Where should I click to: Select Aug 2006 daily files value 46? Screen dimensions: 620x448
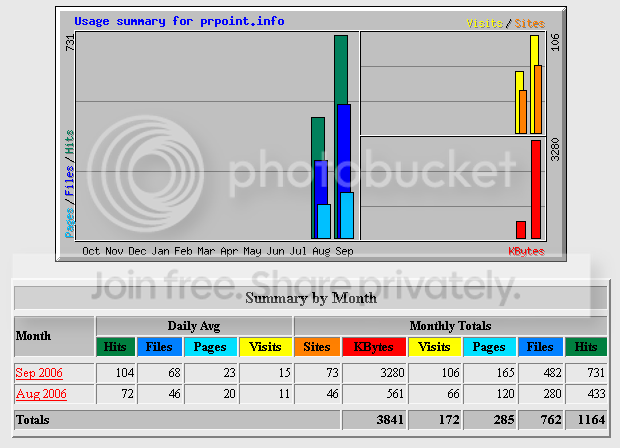pos(174,394)
